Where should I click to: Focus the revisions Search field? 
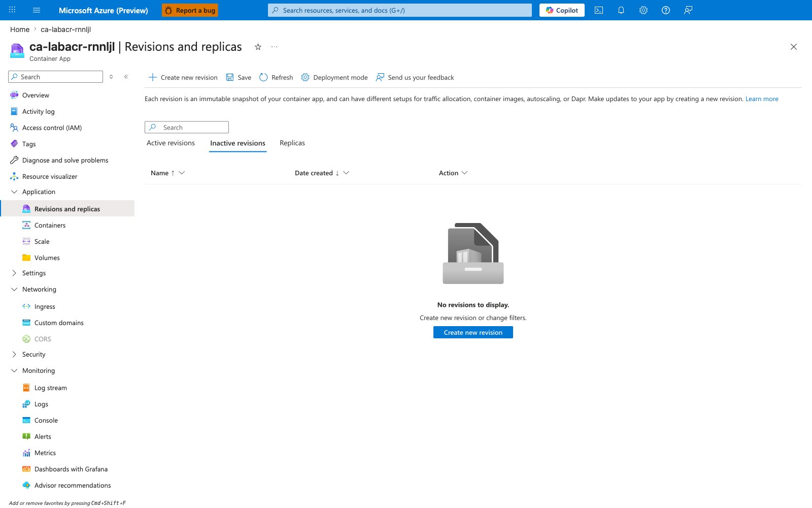(x=187, y=127)
